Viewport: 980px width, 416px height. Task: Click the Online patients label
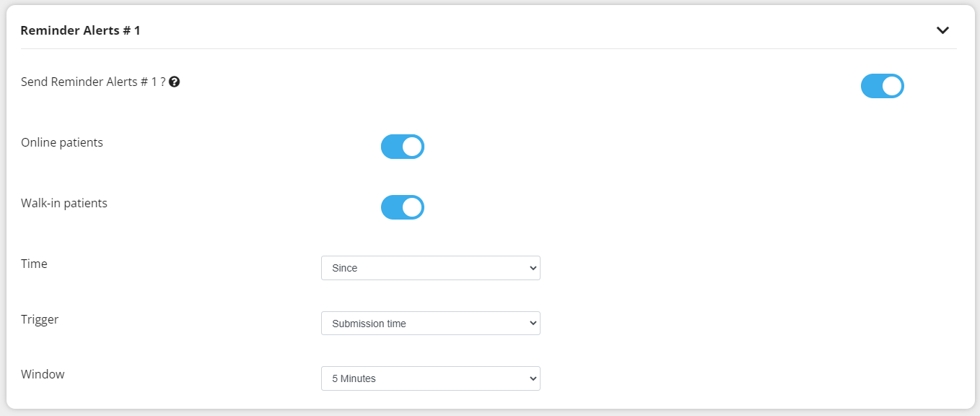pyautogui.click(x=62, y=143)
